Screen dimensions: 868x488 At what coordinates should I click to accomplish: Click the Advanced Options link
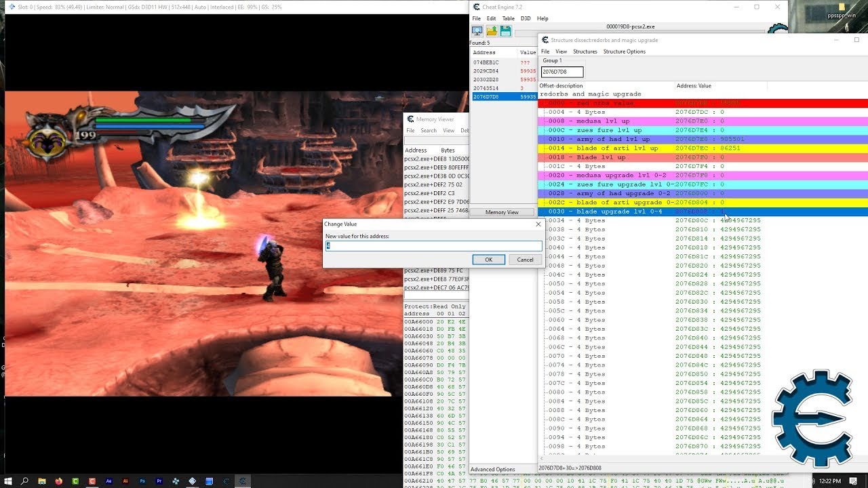493,469
